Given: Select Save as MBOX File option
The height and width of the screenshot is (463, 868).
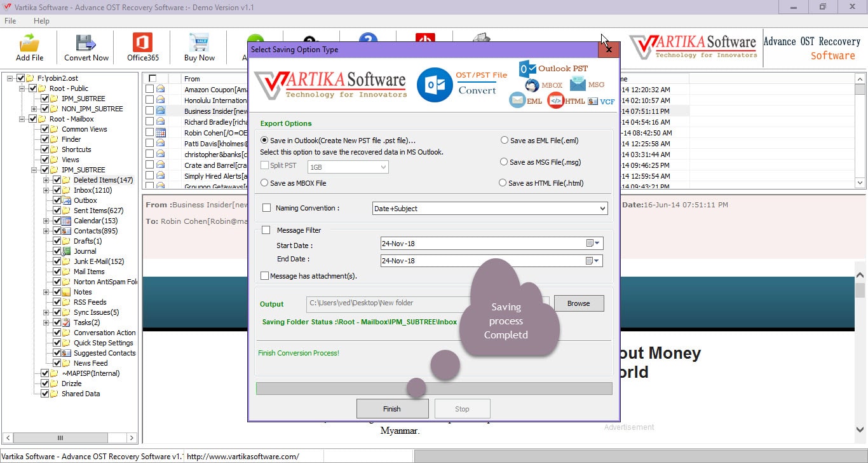Looking at the screenshot, I should (264, 183).
